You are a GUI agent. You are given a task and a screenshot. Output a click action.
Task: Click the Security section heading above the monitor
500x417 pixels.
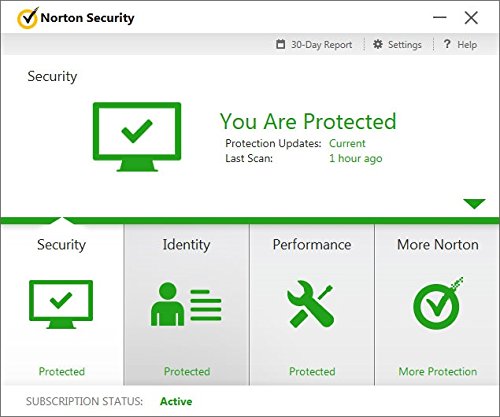click(x=52, y=77)
